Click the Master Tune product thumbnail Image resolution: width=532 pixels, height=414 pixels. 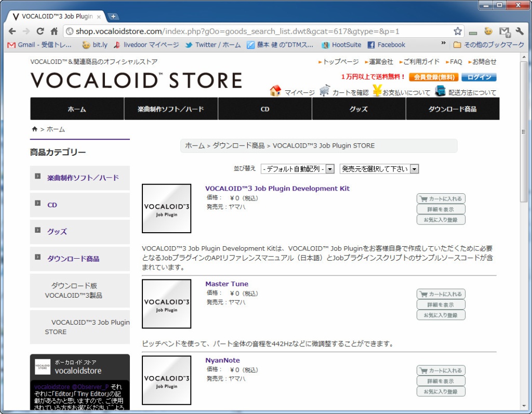[167, 304]
